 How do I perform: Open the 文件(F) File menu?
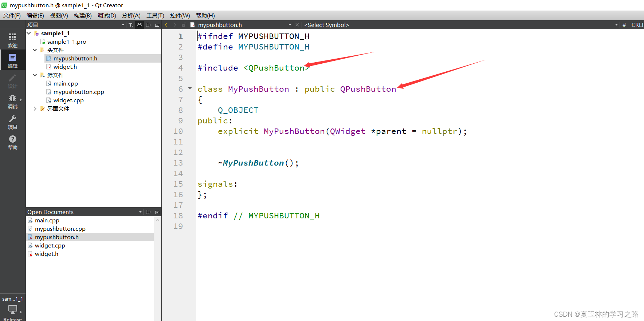click(x=12, y=15)
